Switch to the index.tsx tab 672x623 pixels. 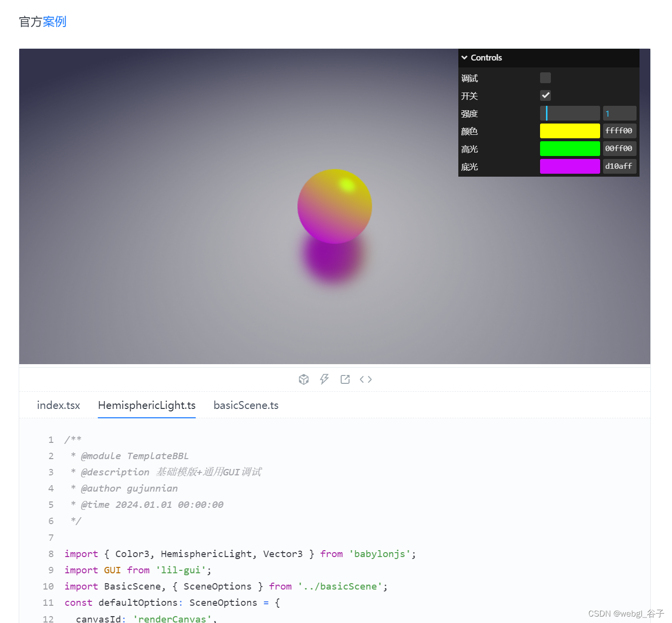coord(58,405)
